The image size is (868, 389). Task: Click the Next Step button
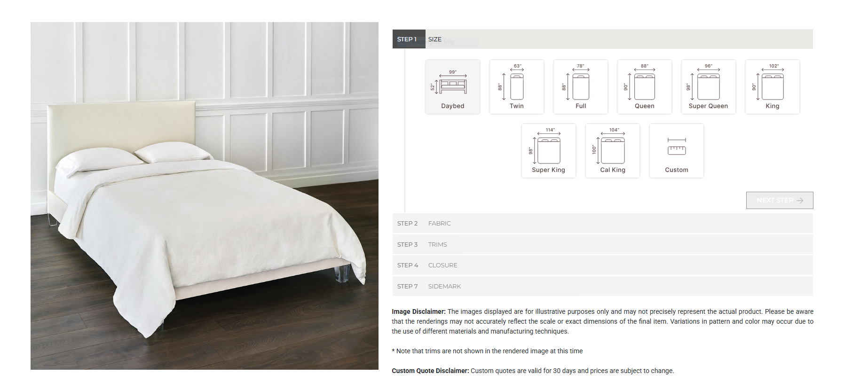(780, 200)
